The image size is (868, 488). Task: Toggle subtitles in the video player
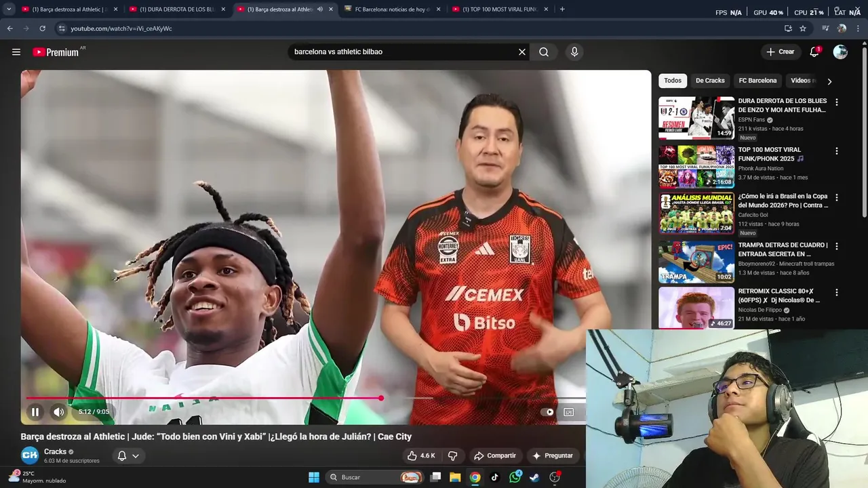569,412
